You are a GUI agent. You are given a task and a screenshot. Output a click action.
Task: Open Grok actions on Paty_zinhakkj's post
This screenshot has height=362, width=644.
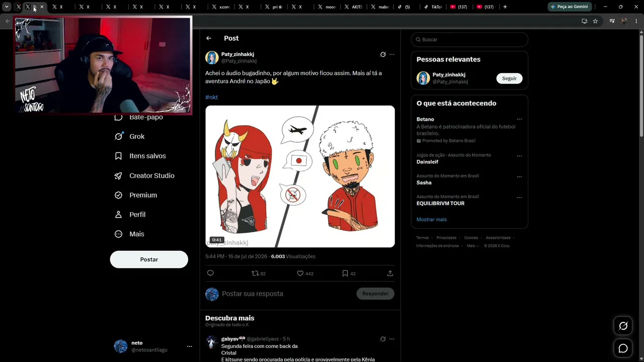click(383, 54)
